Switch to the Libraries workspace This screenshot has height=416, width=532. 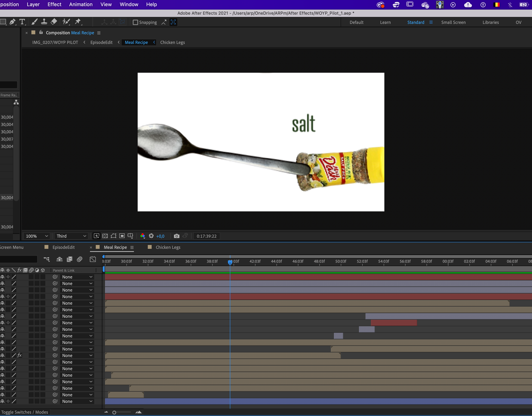tap(491, 22)
